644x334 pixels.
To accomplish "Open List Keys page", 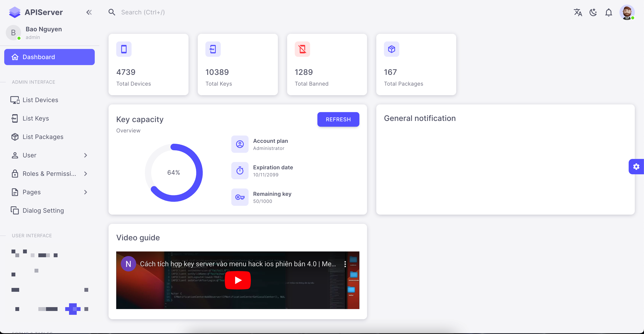I will (49, 118).
